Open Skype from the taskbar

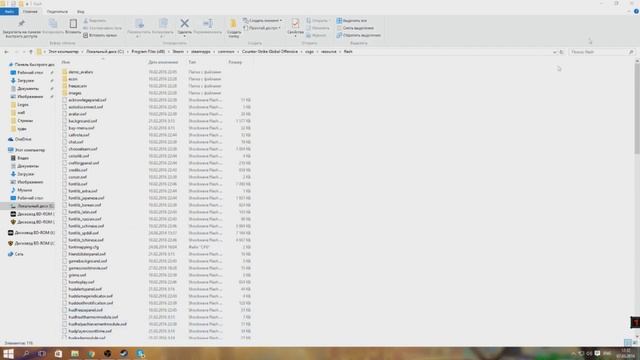140,353
